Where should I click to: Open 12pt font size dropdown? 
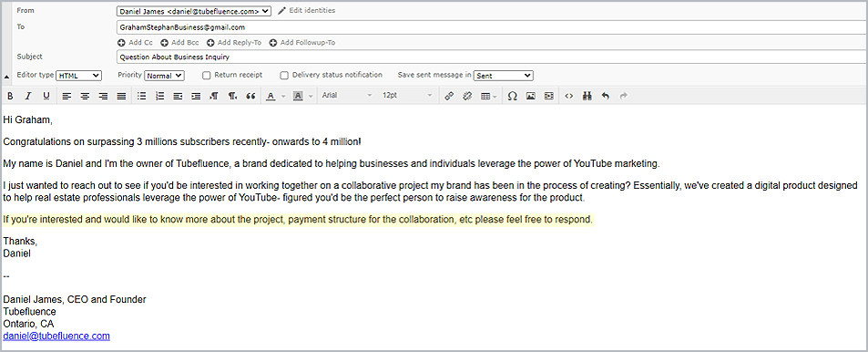tap(407, 96)
